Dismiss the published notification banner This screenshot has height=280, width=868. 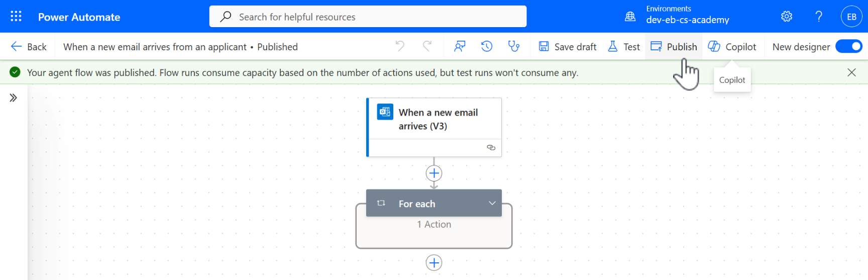coord(851,72)
